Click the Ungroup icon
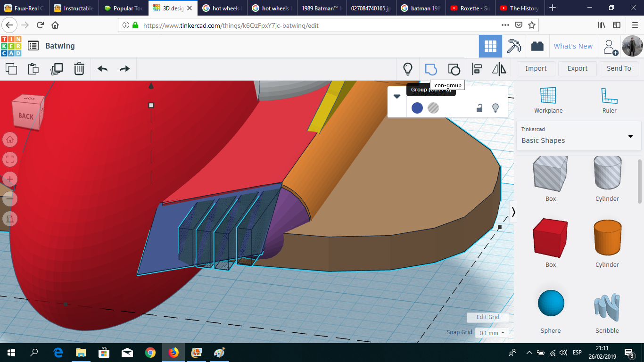The width and height of the screenshot is (644, 362). pyautogui.click(x=454, y=68)
